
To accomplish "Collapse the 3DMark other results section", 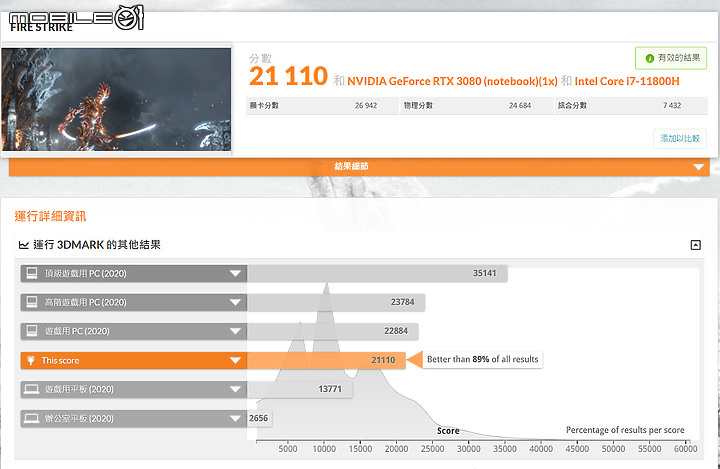I will coord(696,245).
